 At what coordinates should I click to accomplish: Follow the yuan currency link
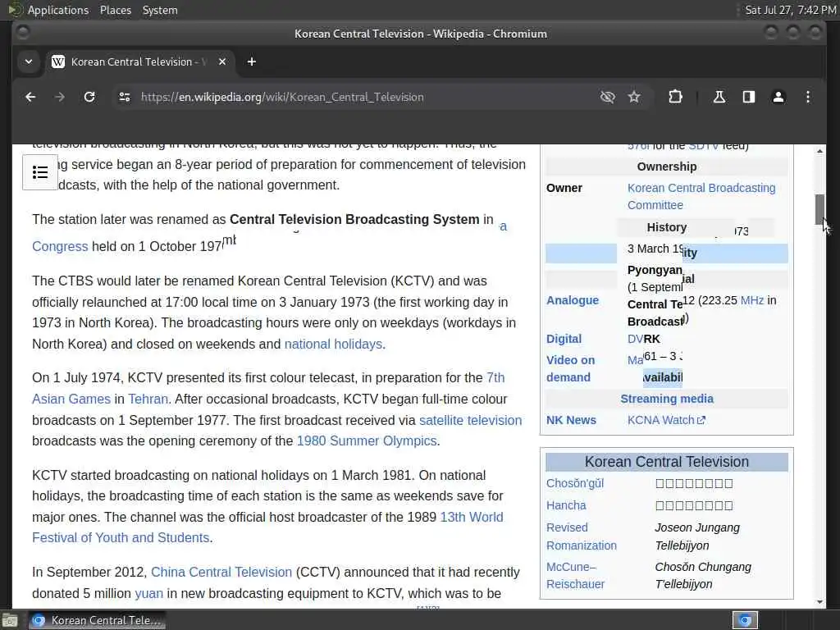(149, 594)
